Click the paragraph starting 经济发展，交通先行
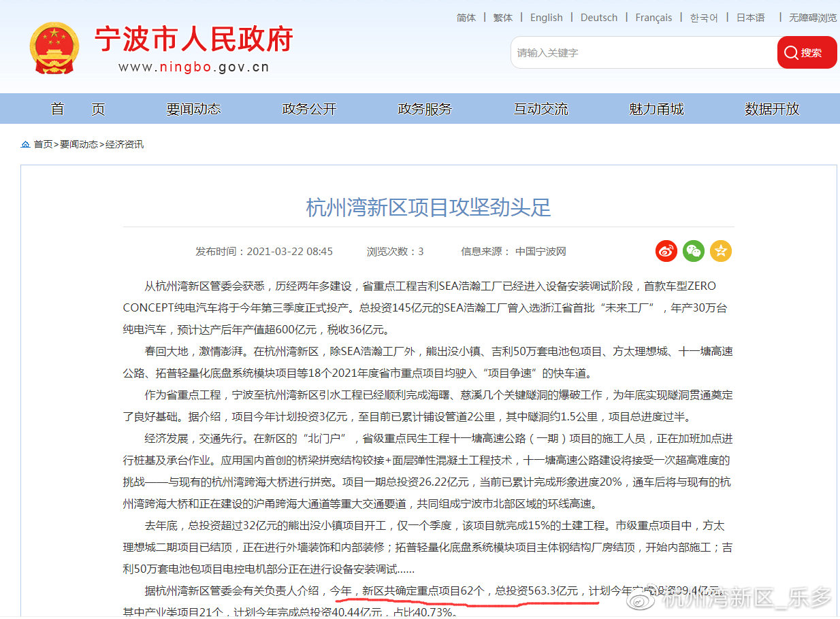 (428, 471)
